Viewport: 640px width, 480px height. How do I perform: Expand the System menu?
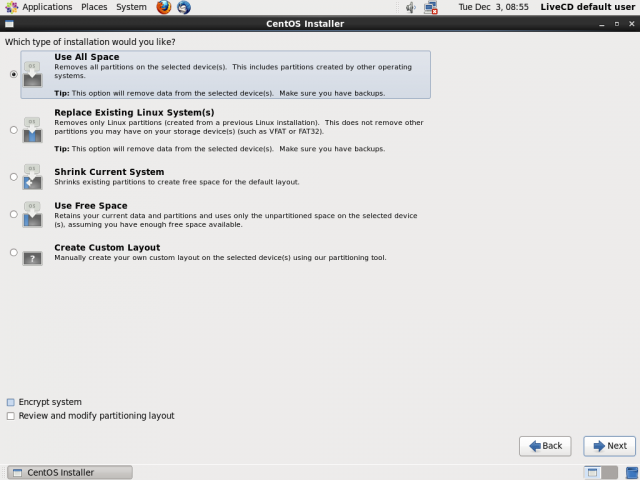point(131,7)
